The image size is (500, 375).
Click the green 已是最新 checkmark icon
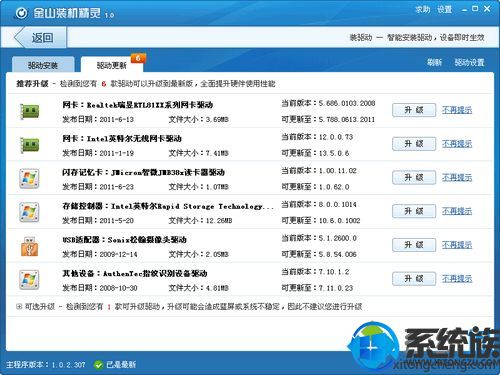pyautogui.click(x=98, y=365)
